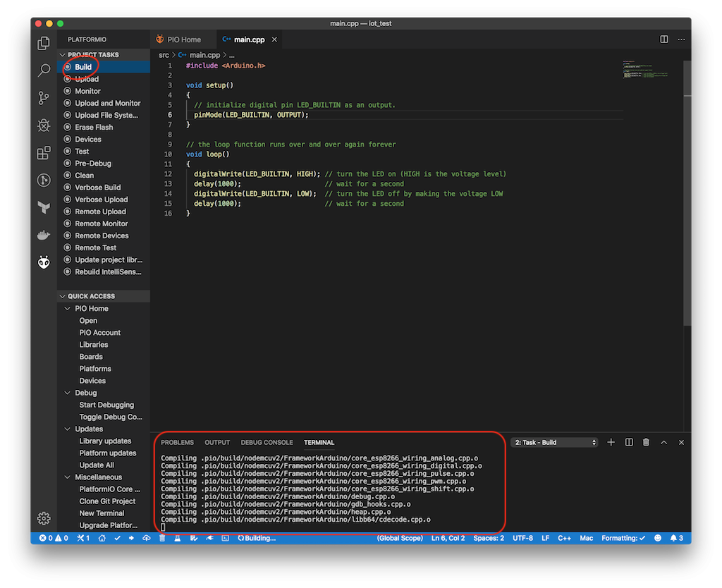Image resolution: width=722 pixels, height=588 pixels.
Task: Open the Run and Debug bug icon
Action: 44,125
